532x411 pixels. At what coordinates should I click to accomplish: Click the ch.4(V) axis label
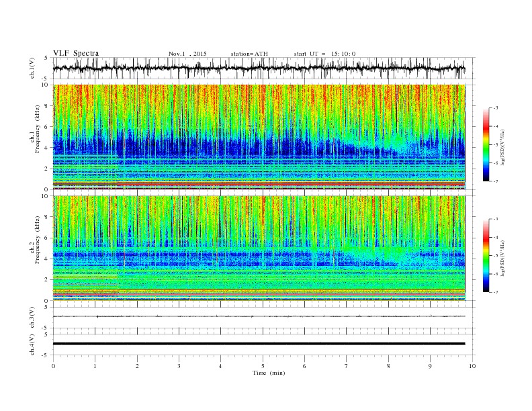[x=32, y=345]
